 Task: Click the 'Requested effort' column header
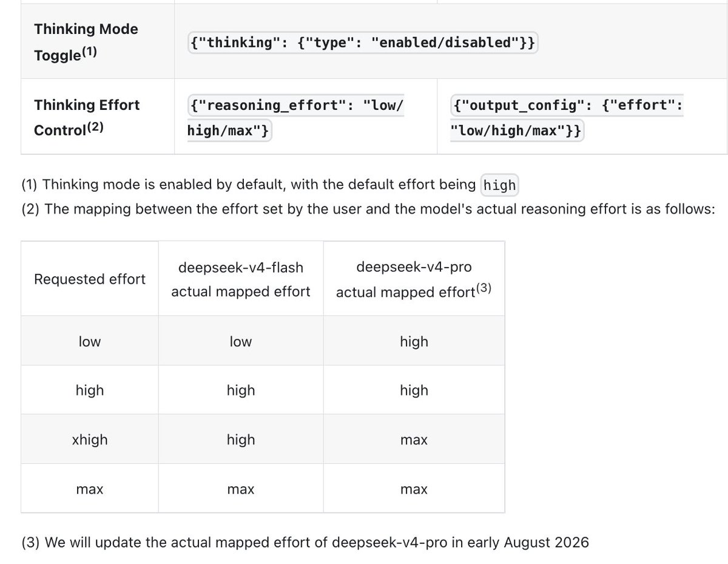pos(90,279)
